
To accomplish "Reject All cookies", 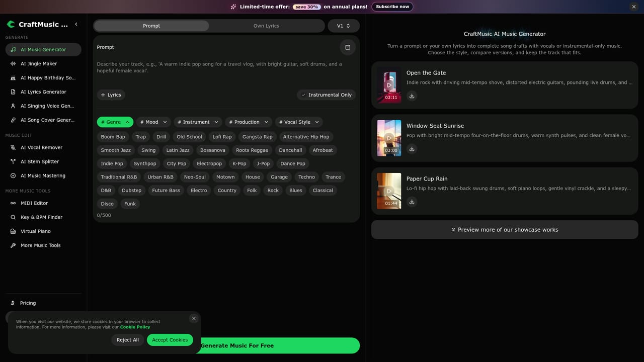I will 128,340.
